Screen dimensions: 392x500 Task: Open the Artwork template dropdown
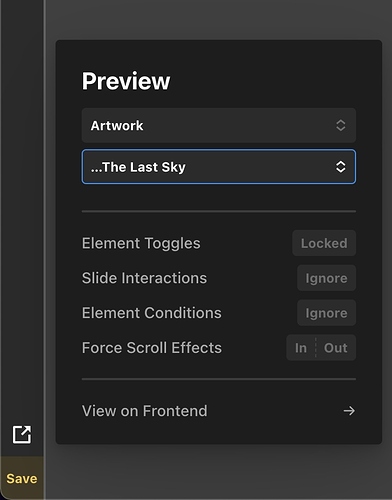[x=219, y=125]
